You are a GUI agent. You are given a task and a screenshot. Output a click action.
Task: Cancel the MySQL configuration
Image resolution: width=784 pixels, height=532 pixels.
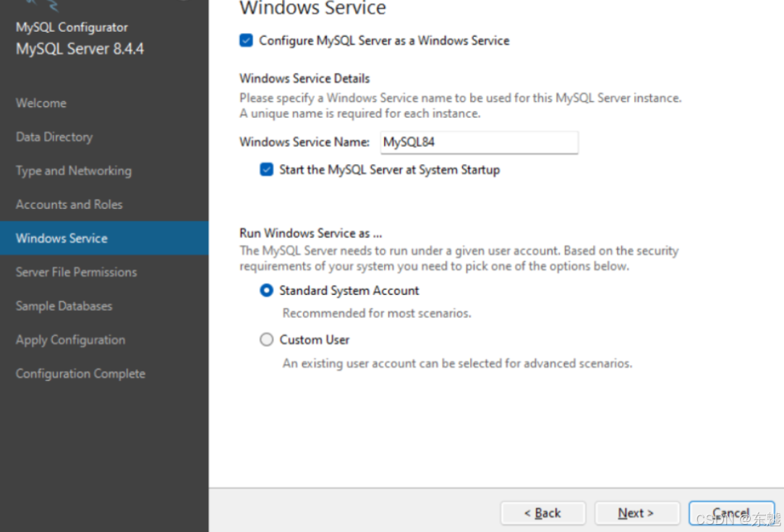pos(731,513)
